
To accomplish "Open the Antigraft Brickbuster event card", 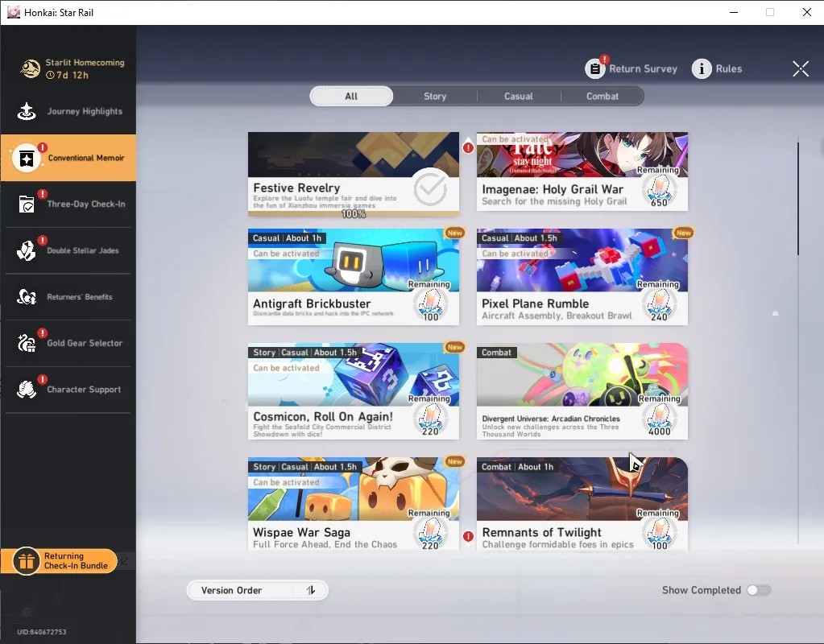I will coord(353,277).
